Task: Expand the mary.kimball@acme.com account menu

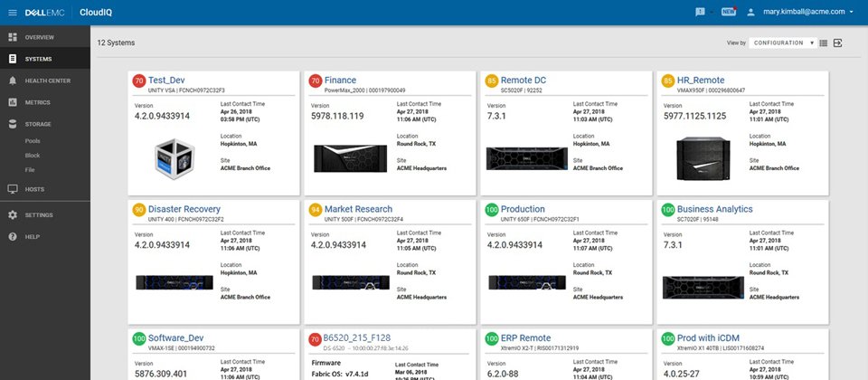Action: (x=807, y=12)
